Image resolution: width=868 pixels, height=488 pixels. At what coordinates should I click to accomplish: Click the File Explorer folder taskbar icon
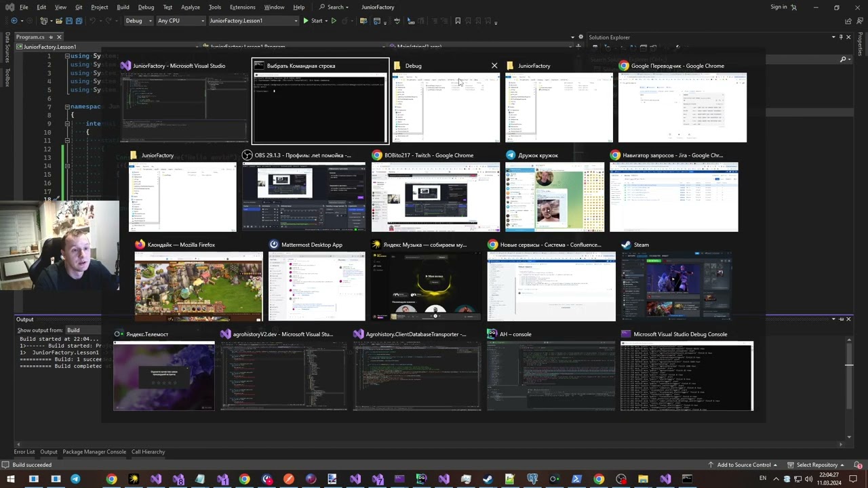point(643,479)
